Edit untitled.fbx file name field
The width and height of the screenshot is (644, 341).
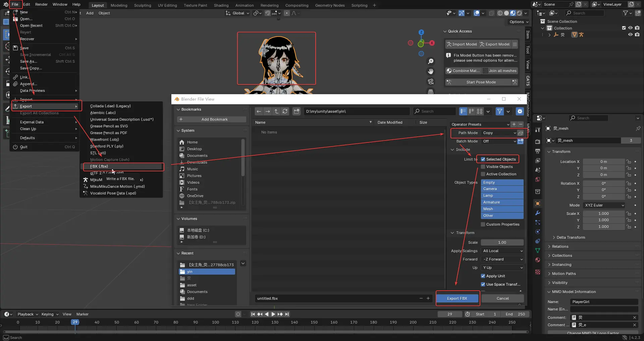click(x=336, y=298)
